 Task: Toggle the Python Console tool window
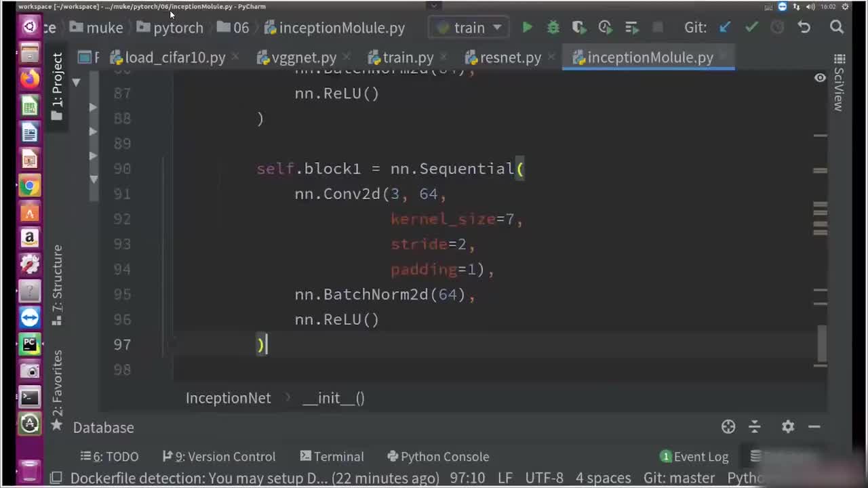(x=438, y=457)
